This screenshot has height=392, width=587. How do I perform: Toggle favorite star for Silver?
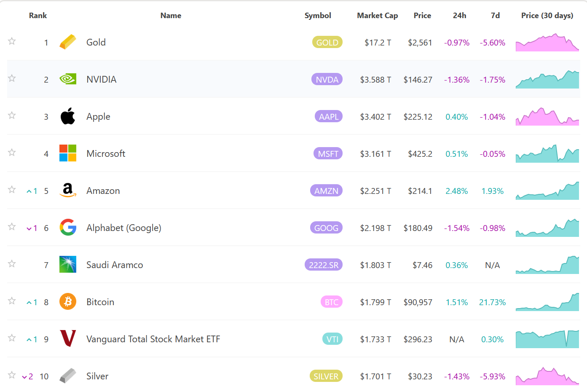tap(12, 375)
